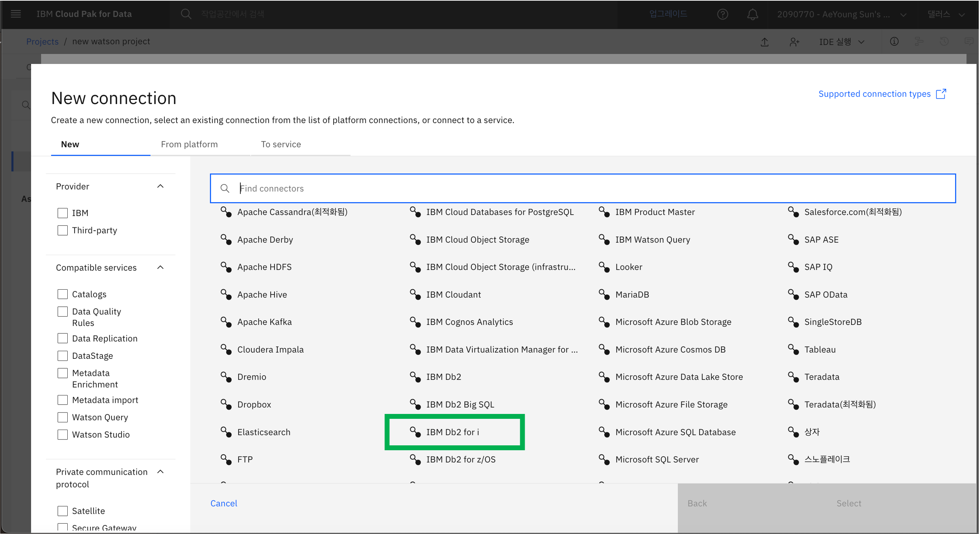Tick the Watson Studio checkbox
The width and height of the screenshot is (980, 534).
[x=62, y=434]
